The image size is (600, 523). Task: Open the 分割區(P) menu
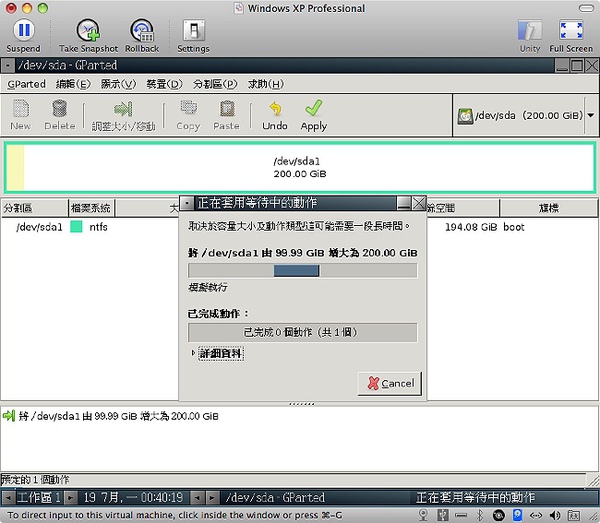point(215,84)
